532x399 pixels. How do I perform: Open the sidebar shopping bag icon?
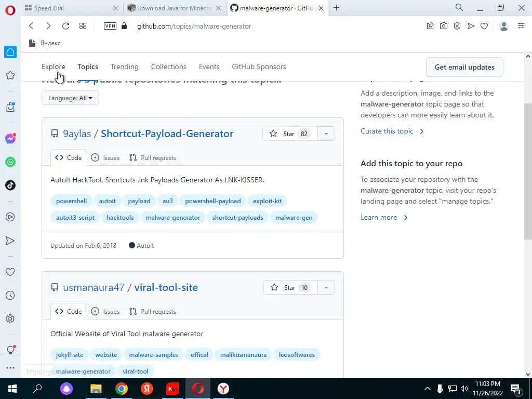pyautogui.click(x=10, y=107)
